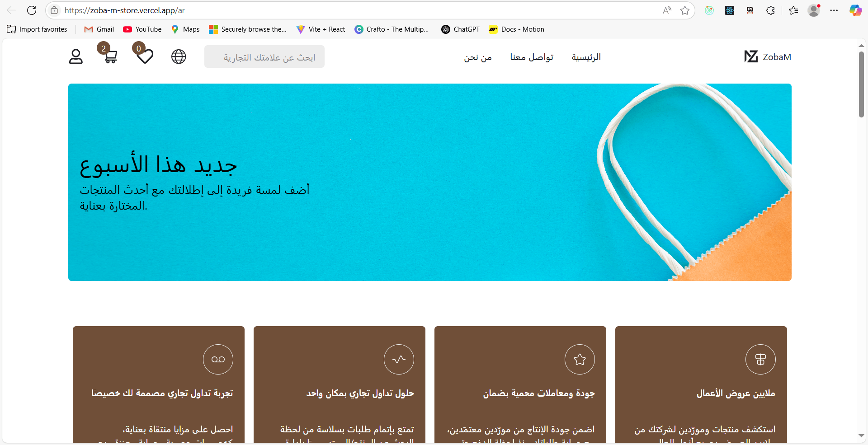Click scrollbar down arrow

coord(861,436)
